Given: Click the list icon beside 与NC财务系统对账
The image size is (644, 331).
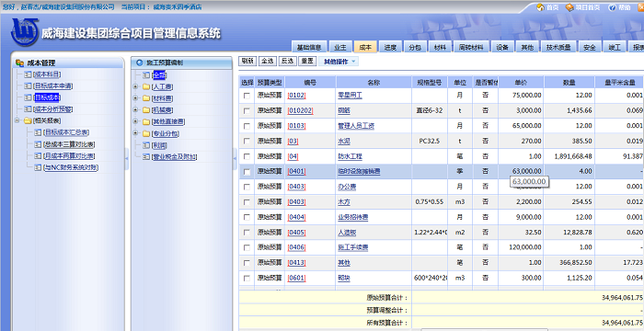Looking at the screenshot, I should (38, 167).
